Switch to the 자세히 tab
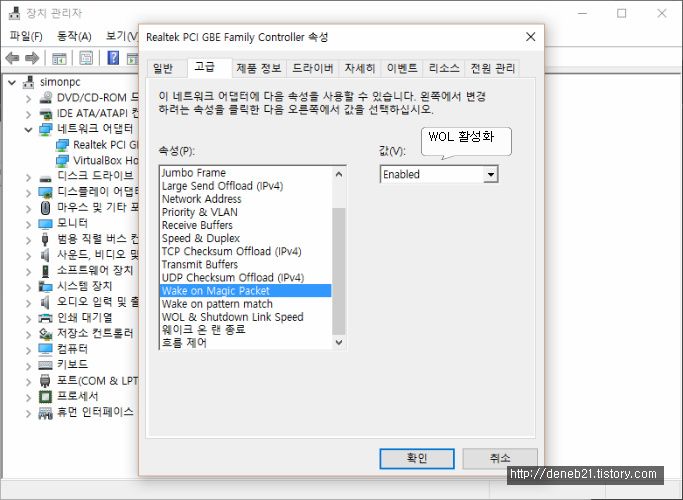The width and height of the screenshot is (683, 500). click(x=359, y=68)
